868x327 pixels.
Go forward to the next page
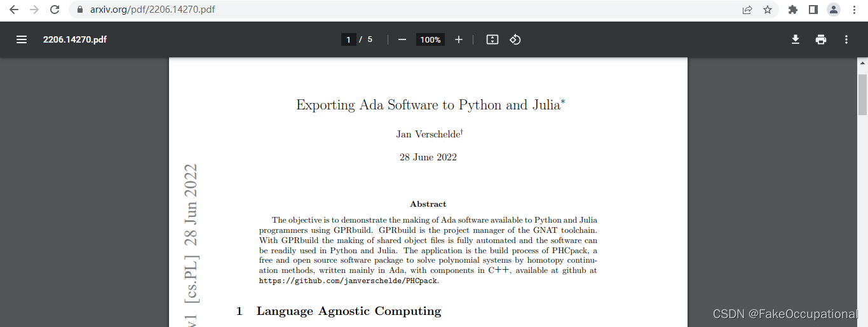pyautogui.click(x=34, y=10)
